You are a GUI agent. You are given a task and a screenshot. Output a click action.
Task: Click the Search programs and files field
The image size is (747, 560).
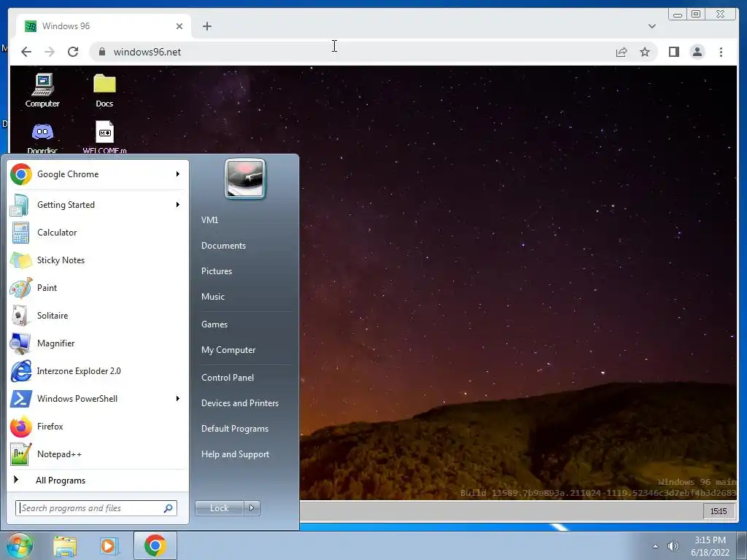pos(96,508)
